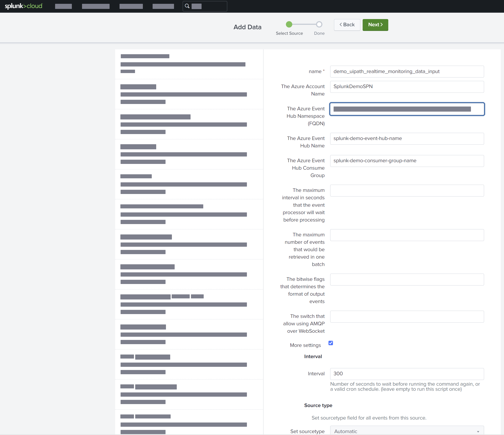The image size is (504, 435).
Task: Click the maximum interval in seconds field
Action: [407, 191]
